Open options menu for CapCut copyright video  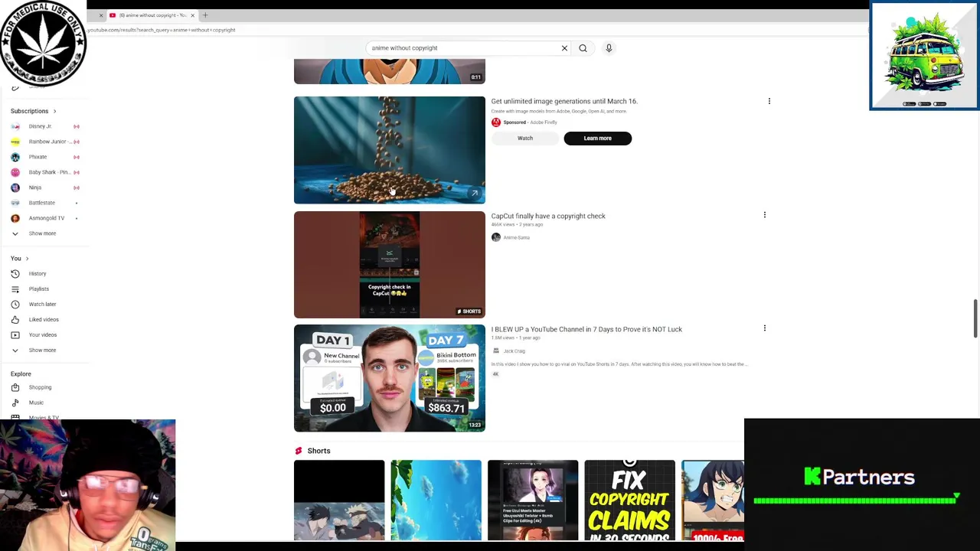pos(764,215)
